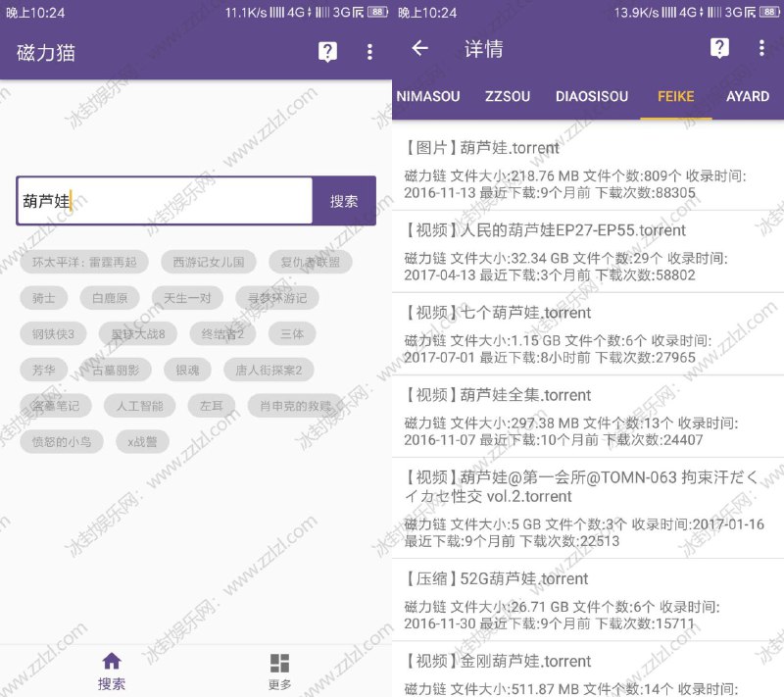Image resolution: width=784 pixels, height=697 pixels.
Task: Tap suggestion chip 白鹿原
Action: (x=110, y=298)
